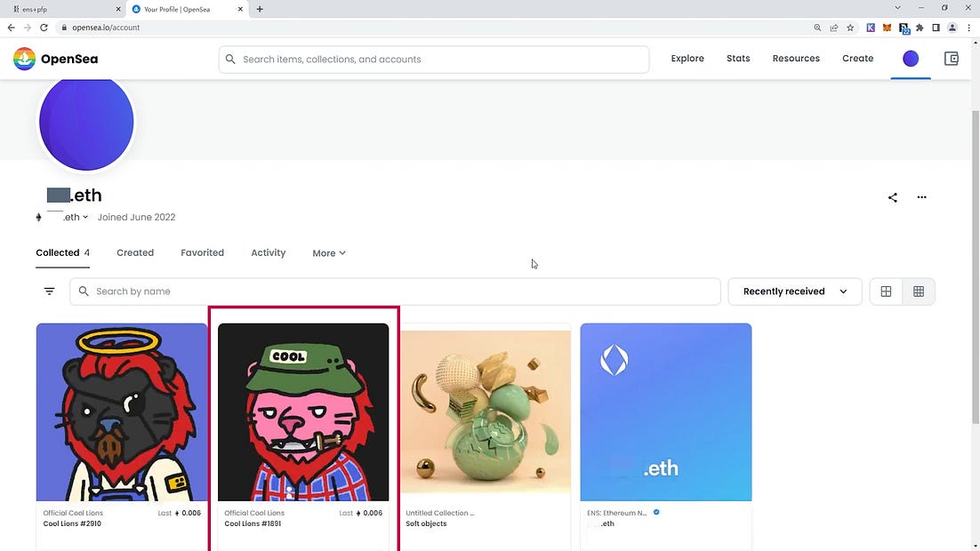The width and height of the screenshot is (980, 551).
Task: Select the Created tab
Action: pos(135,253)
